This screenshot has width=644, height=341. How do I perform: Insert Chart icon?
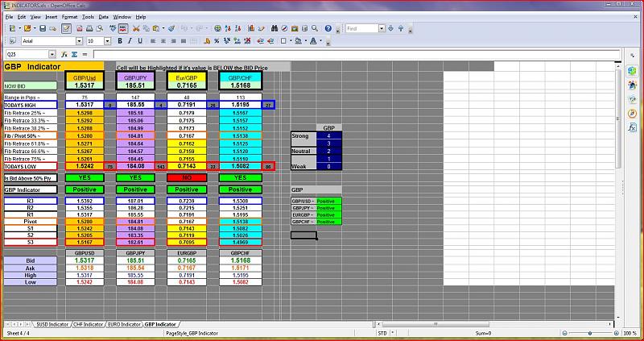(251, 28)
